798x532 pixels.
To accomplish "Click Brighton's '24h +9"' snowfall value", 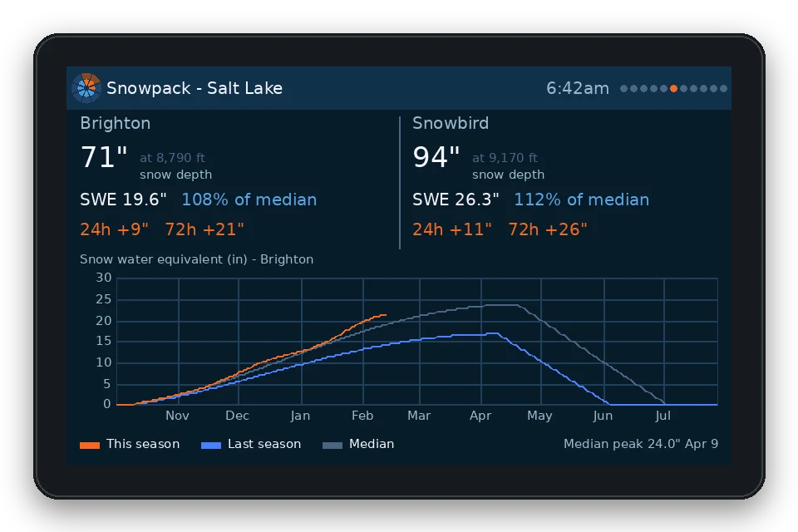I will coord(114,229).
